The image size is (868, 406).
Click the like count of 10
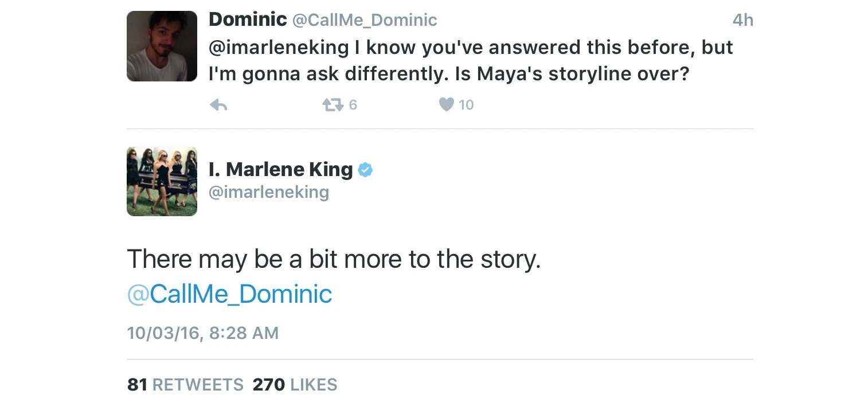click(466, 105)
